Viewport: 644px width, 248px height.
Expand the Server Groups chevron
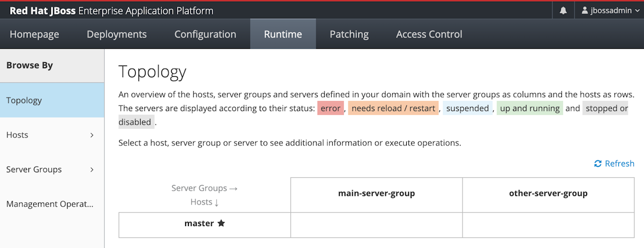tap(92, 170)
